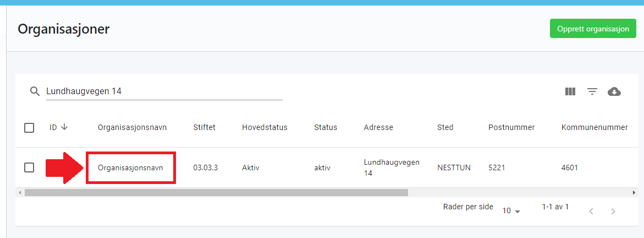Go to previous page chevron
The width and height of the screenshot is (644, 238).
[591, 211]
